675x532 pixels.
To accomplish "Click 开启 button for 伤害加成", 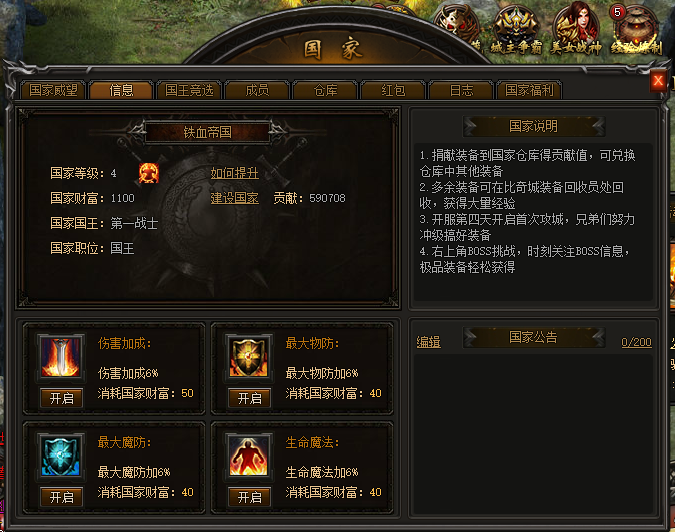I will [62, 398].
